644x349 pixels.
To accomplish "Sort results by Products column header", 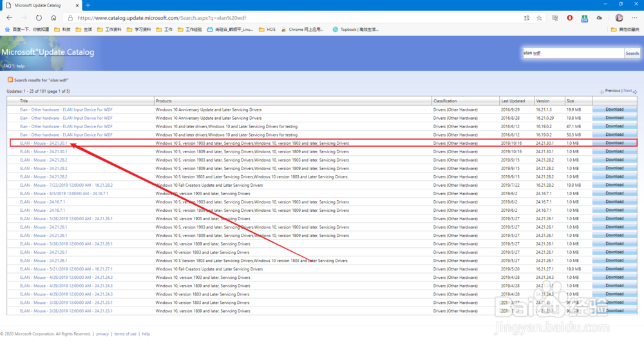I will pyautogui.click(x=164, y=100).
